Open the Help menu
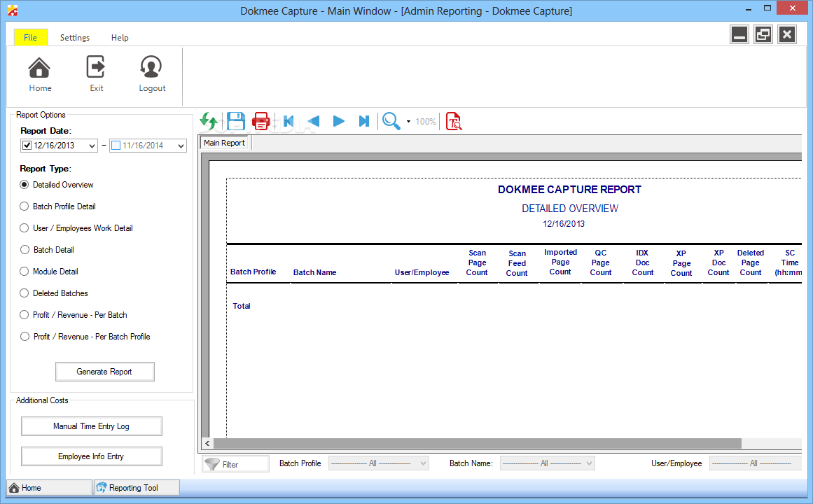The image size is (813, 504). click(120, 37)
